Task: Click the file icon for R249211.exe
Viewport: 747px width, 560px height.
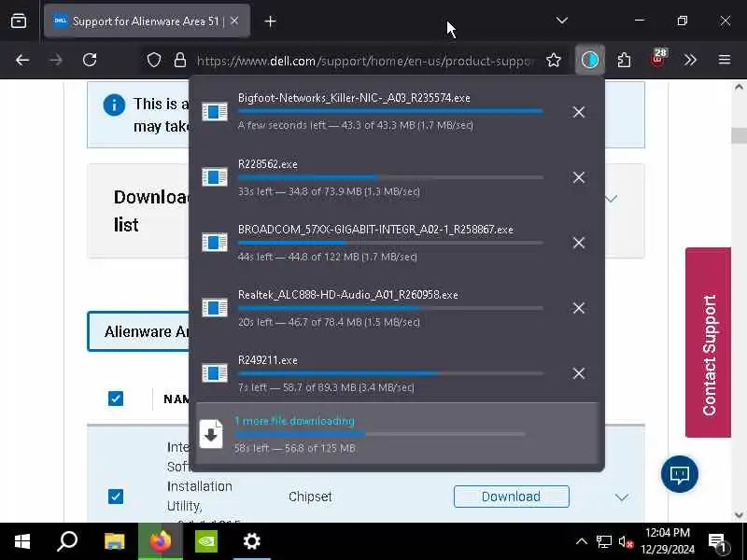Action: [x=215, y=372]
